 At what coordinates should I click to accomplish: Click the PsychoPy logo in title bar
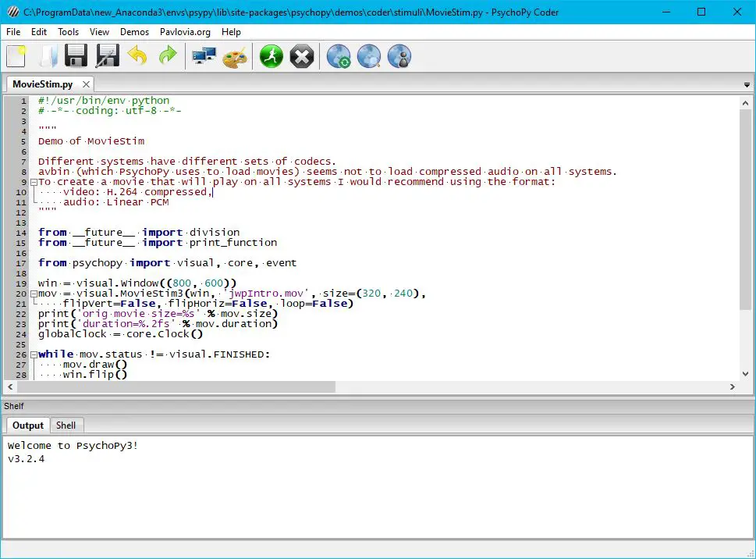13,12
